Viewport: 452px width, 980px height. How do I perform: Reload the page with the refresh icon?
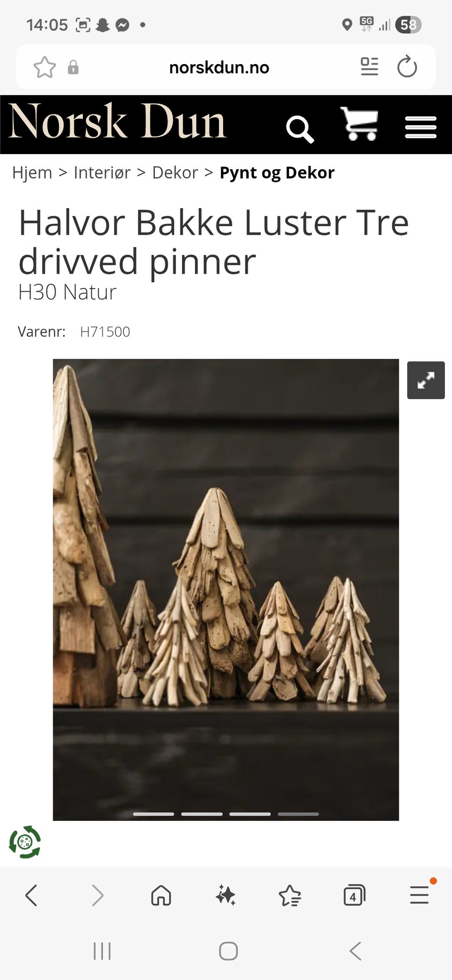[407, 66]
